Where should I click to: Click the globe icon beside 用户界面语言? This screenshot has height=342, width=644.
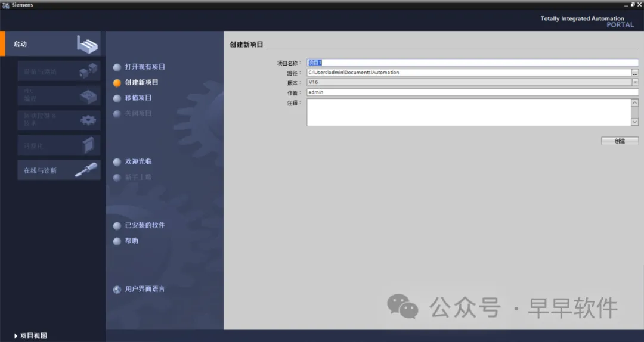click(117, 290)
